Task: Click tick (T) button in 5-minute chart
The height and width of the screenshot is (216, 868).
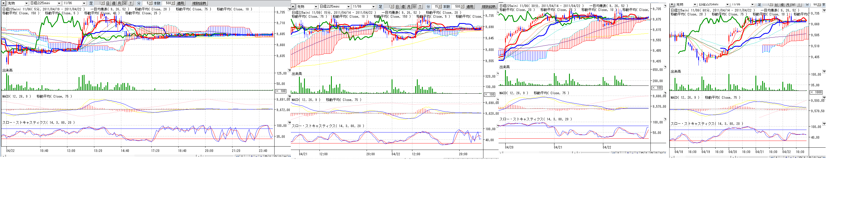Action: 131,3
